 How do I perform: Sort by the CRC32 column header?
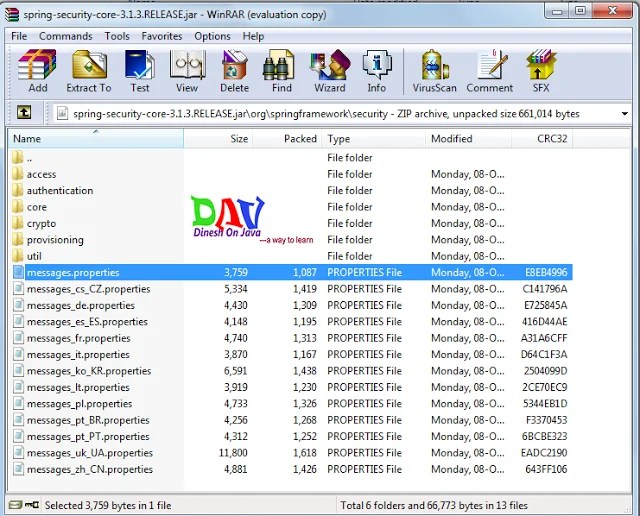(x=542, y=139)
